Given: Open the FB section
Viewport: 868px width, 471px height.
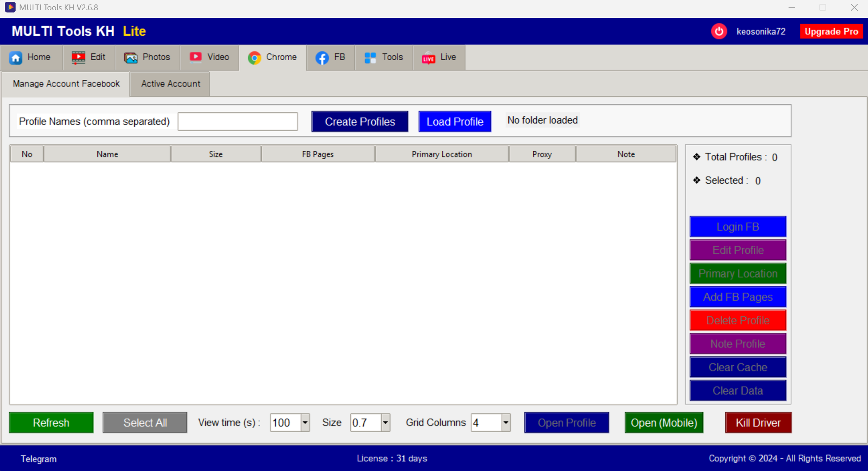Looking at the screenshot, I should [x=331, y=57].
